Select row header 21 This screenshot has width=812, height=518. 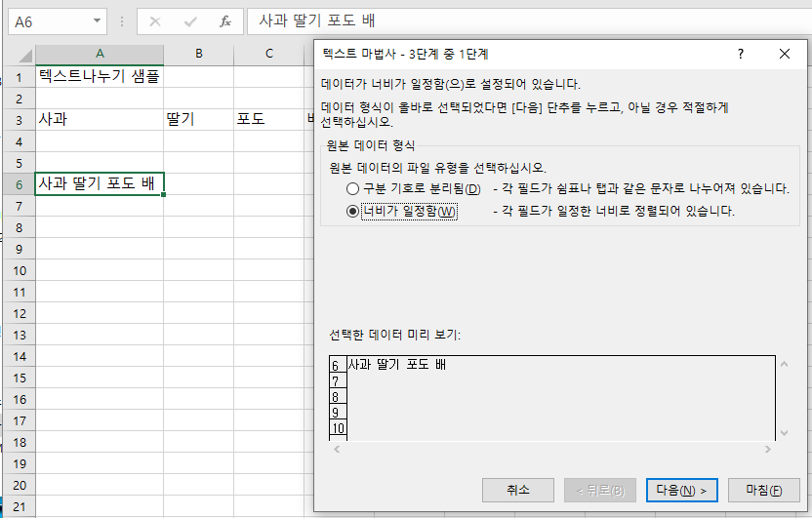click(20, 506)
